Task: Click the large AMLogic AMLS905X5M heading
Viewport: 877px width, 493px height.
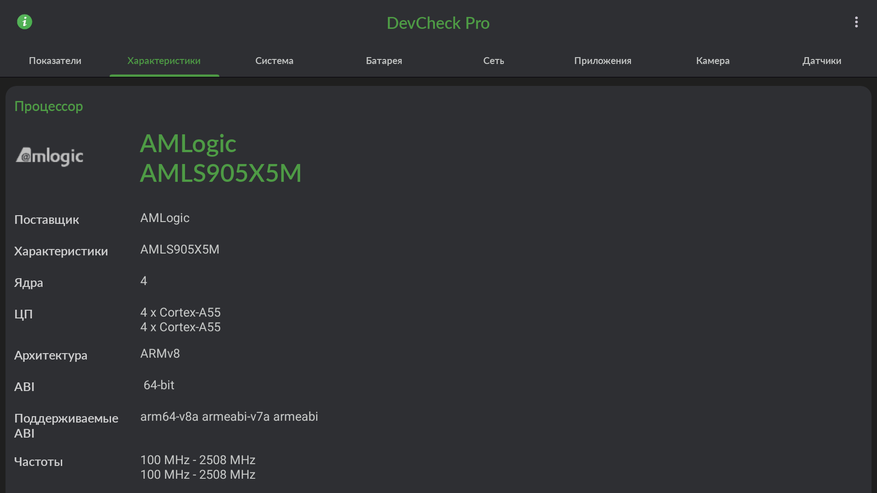Action: pyautogui.click(x=220, y=158)
